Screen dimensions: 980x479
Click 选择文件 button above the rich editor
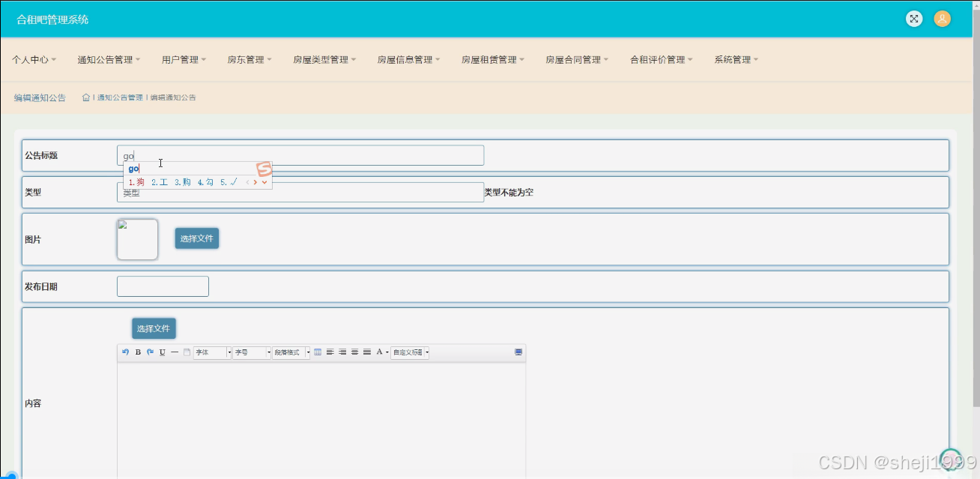(x=154, y=328)
